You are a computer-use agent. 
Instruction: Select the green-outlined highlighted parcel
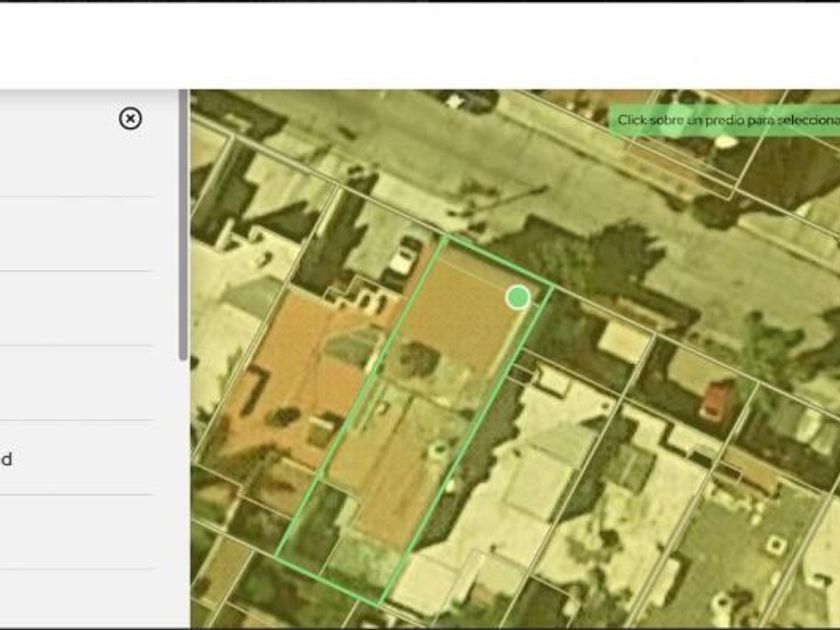point(414,421)
